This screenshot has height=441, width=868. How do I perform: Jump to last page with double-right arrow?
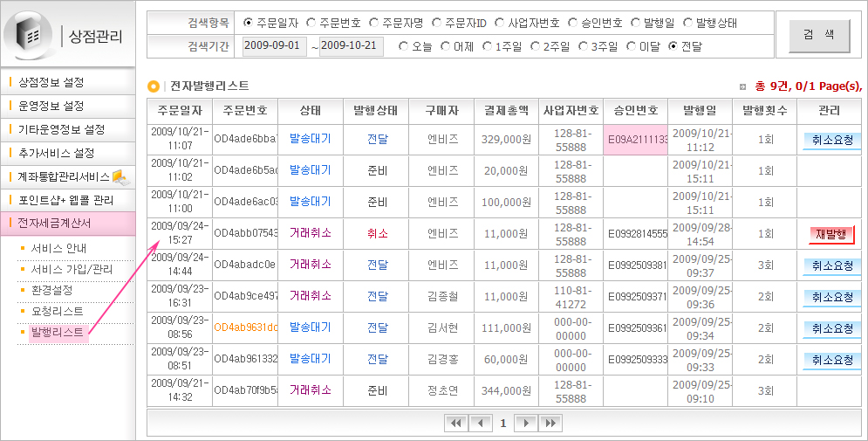click(550, 423)
